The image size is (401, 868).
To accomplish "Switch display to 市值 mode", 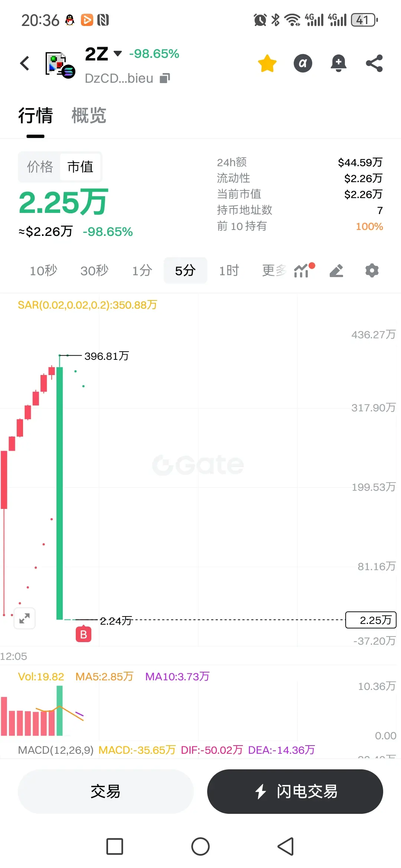I will 80,167.
